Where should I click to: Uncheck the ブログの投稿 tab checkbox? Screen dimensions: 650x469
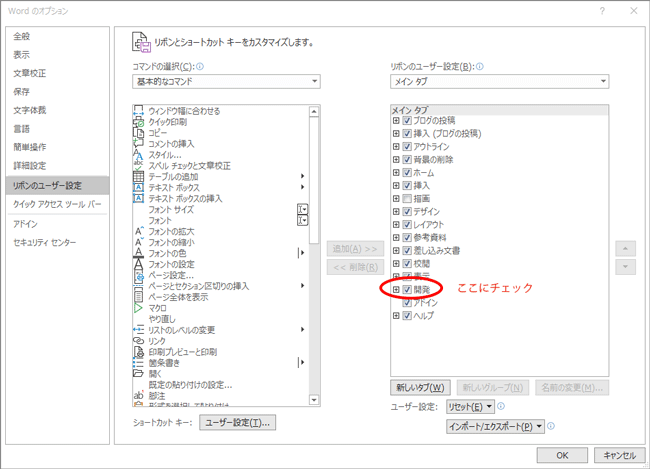coord(407,121)
